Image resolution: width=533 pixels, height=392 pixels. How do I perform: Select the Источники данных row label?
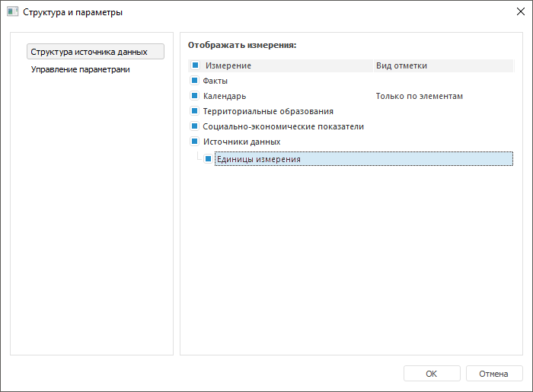point(241,142)
